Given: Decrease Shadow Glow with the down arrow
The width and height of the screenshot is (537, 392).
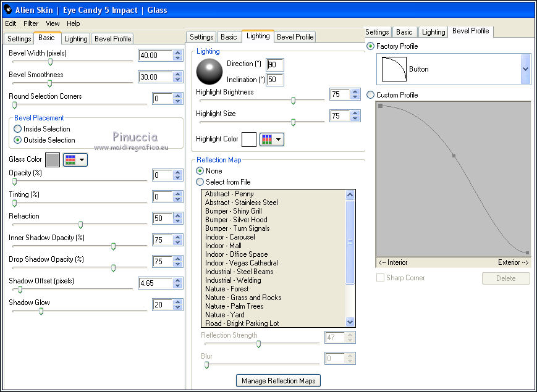Looking at the screenshot, I should [178, 307].
